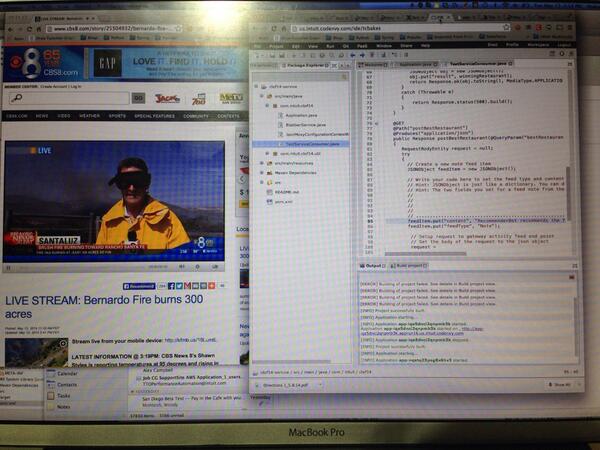Click the Notes icon in the mail sidebar
The image size is (600, 450).
(51, 407)
